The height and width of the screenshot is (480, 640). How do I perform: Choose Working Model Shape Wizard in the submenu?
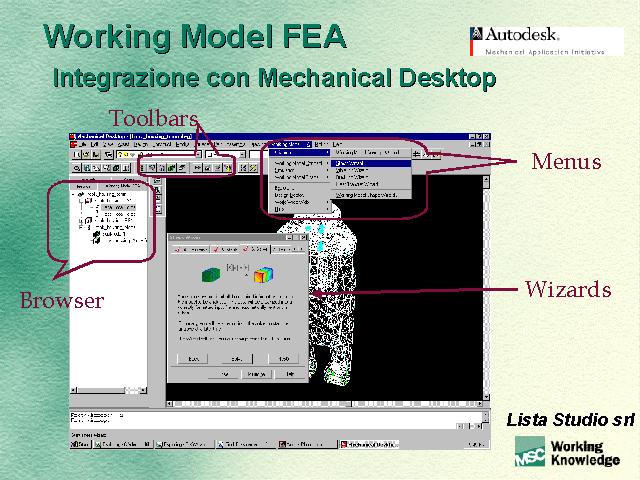click(x=371, y=195)
